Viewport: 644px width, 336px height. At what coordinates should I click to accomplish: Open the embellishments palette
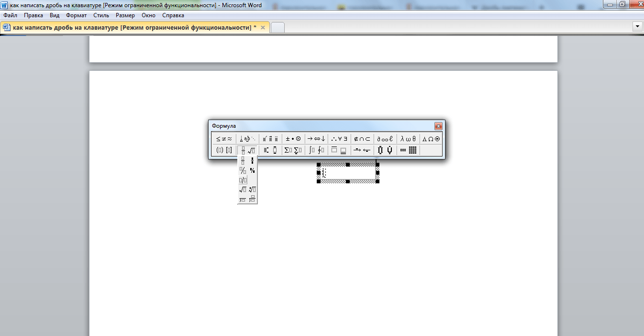tap(270, 139)
